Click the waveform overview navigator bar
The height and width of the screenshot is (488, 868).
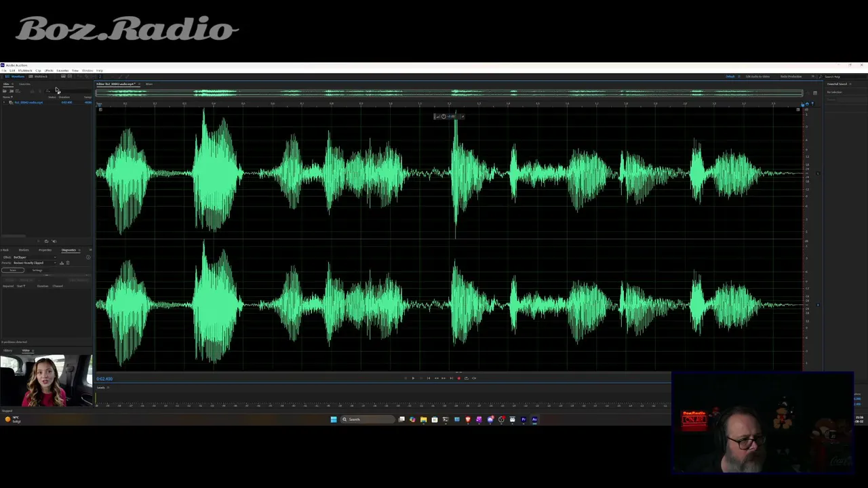(x=449, y=92)
